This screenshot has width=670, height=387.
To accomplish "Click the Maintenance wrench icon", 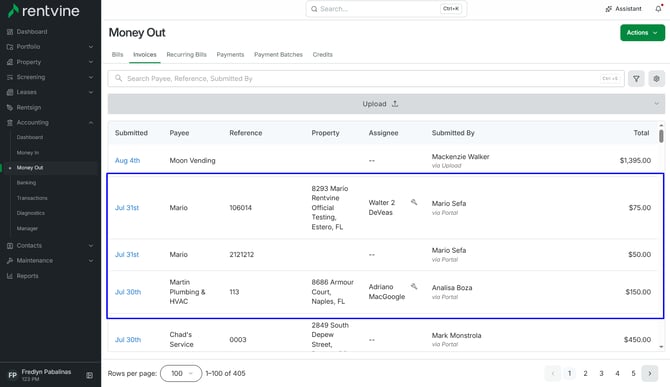I will pyautogui.click(x=10, y=261).
